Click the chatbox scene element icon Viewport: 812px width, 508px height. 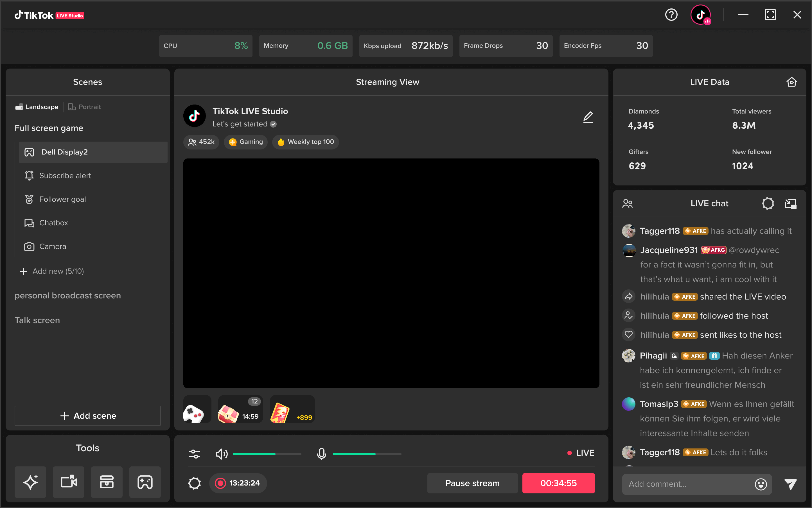[29, 223]
